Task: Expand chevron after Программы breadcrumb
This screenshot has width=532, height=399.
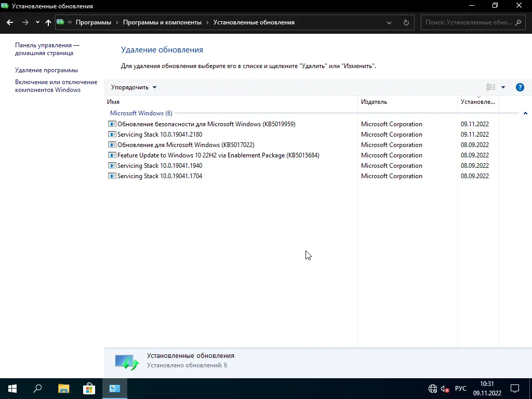Action: tap(117, 22)
